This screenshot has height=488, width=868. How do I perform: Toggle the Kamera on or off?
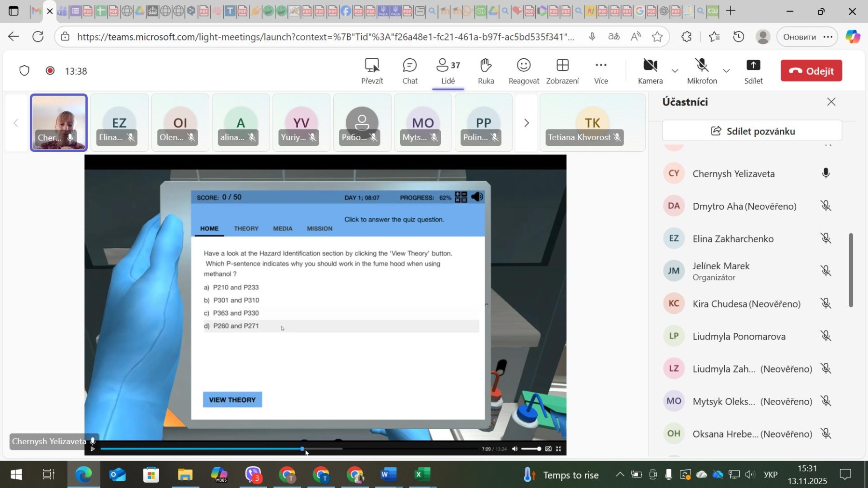tap(650, 71)
